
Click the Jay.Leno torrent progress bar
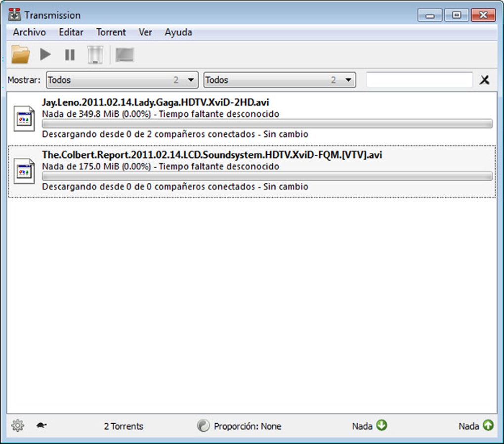pyautogui.click(x=267, y=124)
